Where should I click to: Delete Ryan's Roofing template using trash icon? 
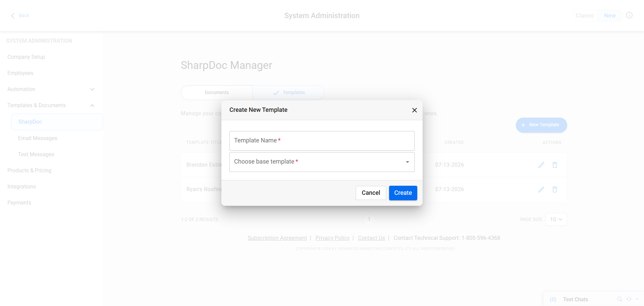point(555,189)
